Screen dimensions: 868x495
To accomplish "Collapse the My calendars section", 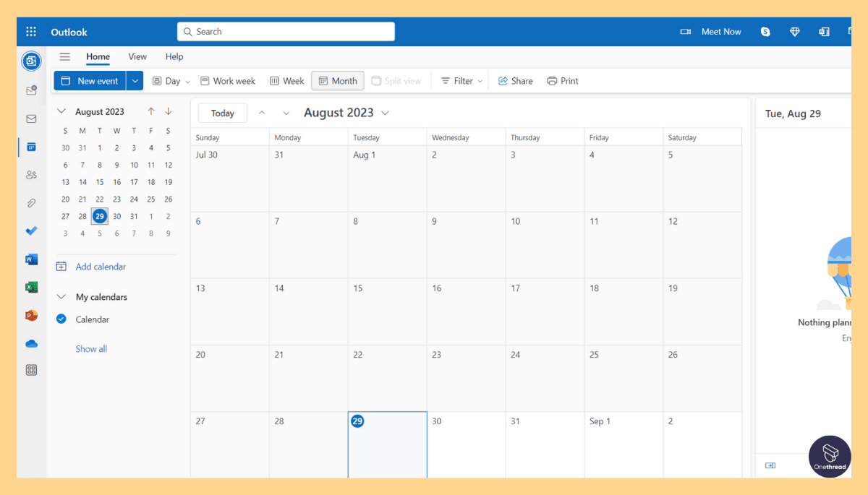I will tap(62, 296).
